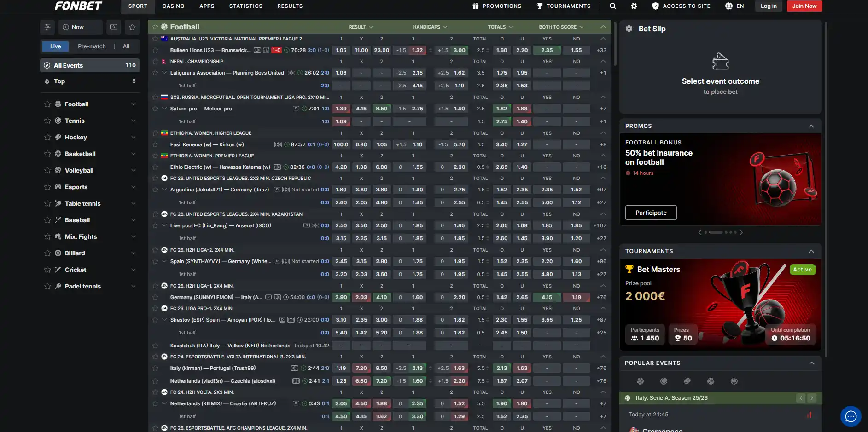
Task: Select football icon in Popular Events
Action: point(640,381)
